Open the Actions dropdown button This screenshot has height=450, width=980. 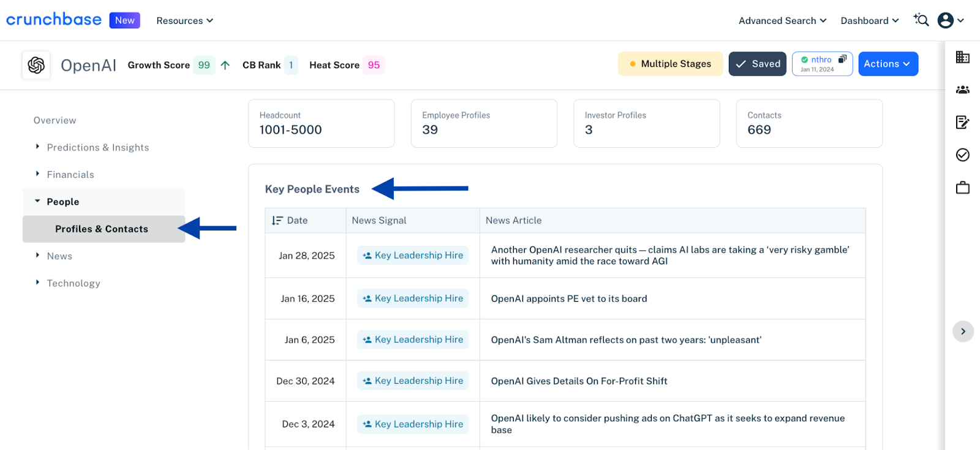tap(888, 64)
